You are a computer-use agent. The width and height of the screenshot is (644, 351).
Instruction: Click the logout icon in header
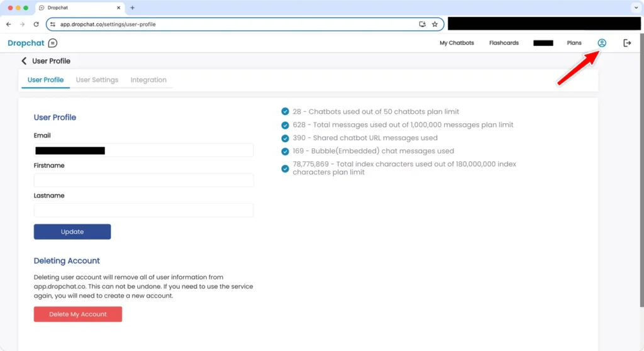point(627,43)
